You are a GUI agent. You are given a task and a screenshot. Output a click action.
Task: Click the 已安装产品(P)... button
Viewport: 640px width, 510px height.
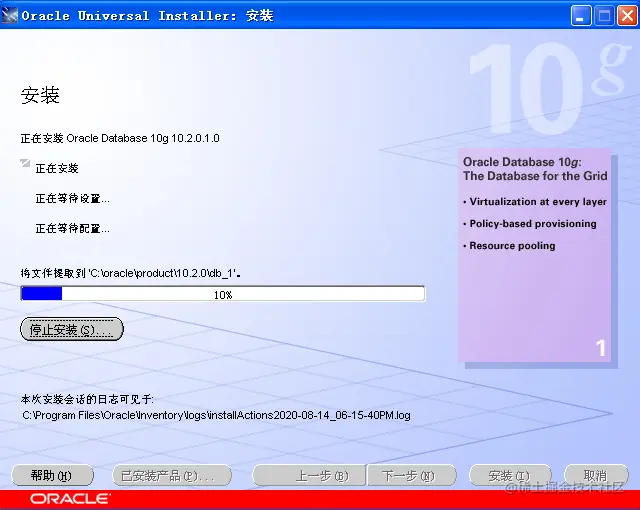[x=172, y=476]
